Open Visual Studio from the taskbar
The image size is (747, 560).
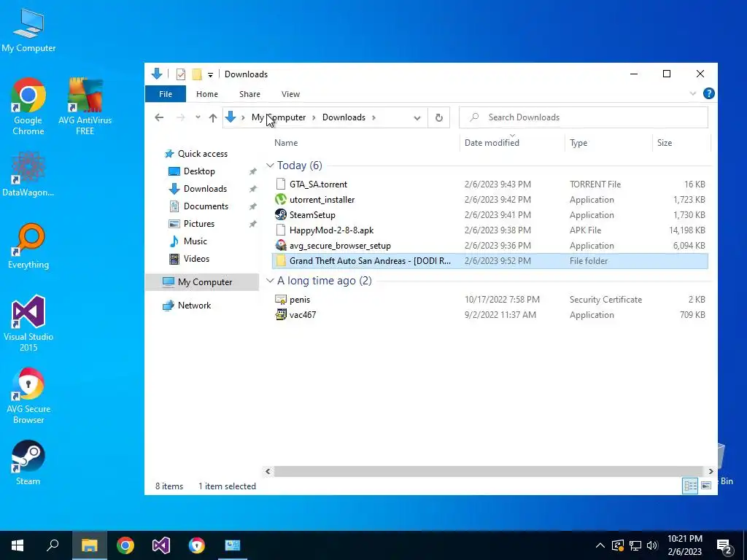pyautogui.click(x=161, y=545)
